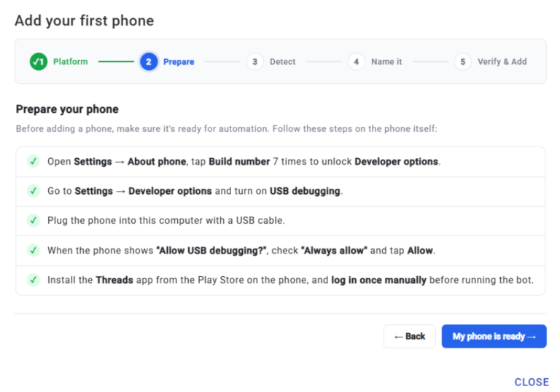Select the Detect step label
This screenshot has width=560, height=392.
click(x=282, y=62)
